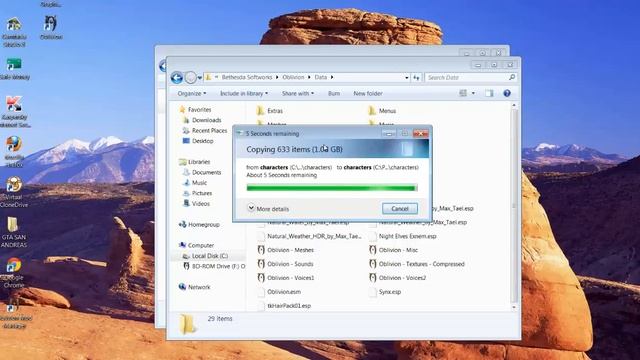
Task: Select Computer in navigation pane
Action: coord(197,245)
